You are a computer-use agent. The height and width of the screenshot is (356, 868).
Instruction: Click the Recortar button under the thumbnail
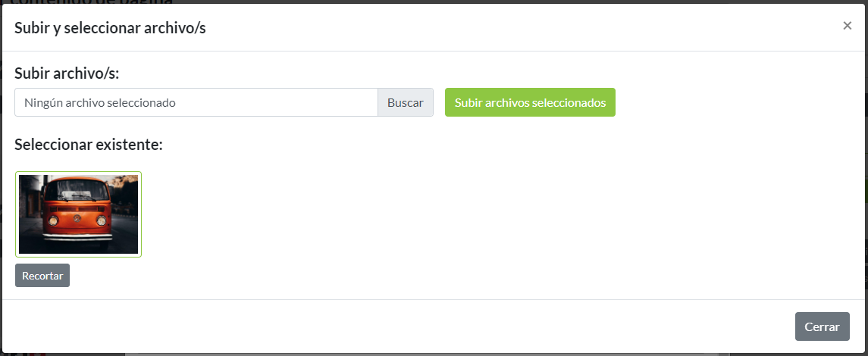[42, 276]
